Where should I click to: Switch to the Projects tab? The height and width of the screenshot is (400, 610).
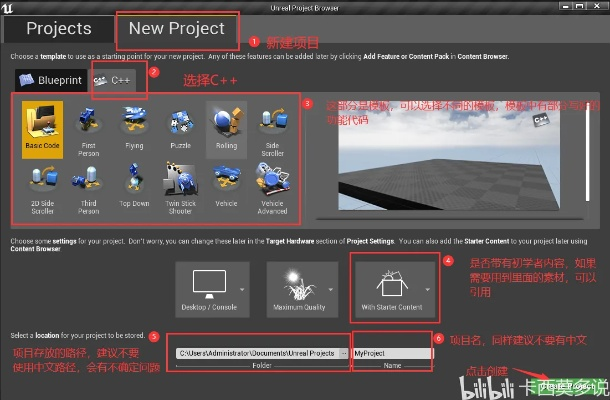(x=58, y=29)
